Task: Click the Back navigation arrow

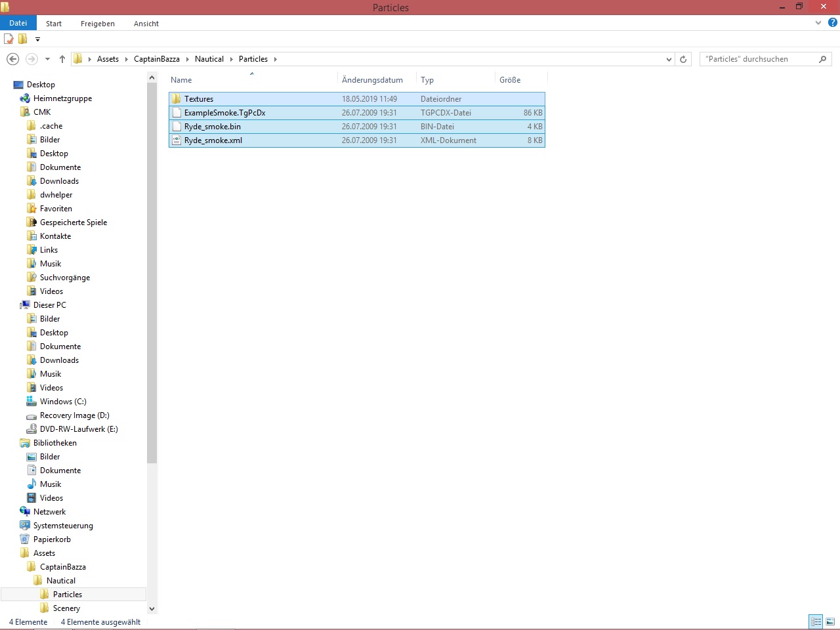Action: (x=12, y=59)
